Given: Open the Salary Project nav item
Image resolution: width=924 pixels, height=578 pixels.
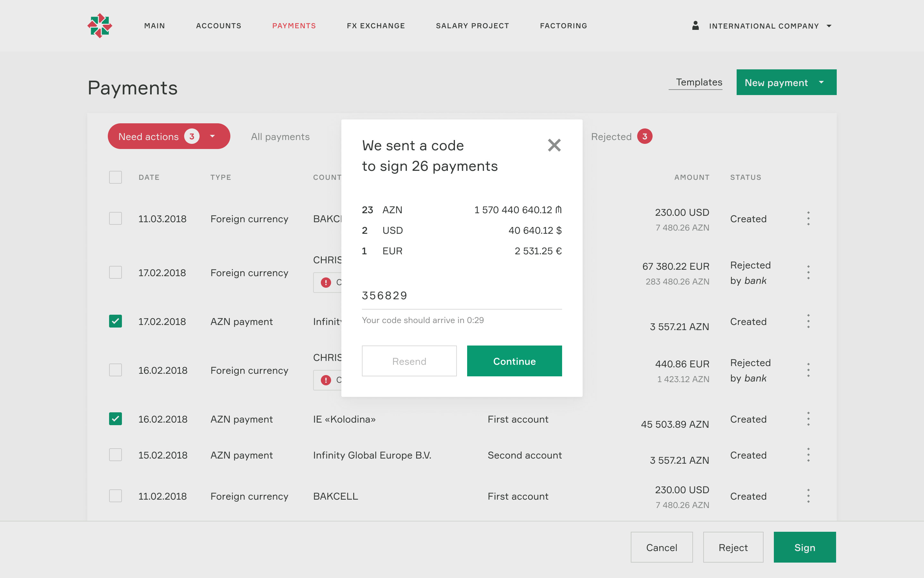Looking at the screenshot, I should click(472, 26).
